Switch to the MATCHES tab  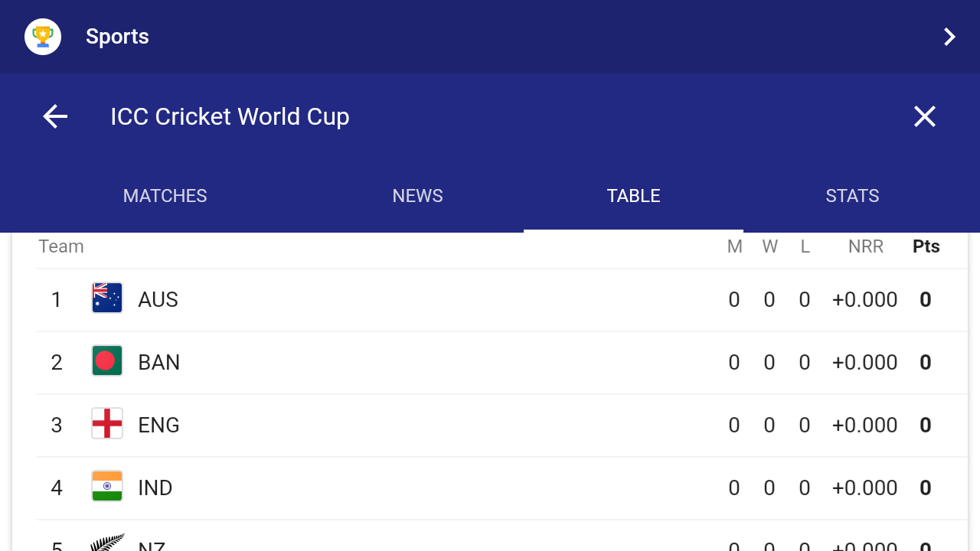pyautogui.click(x=165, y=196)
